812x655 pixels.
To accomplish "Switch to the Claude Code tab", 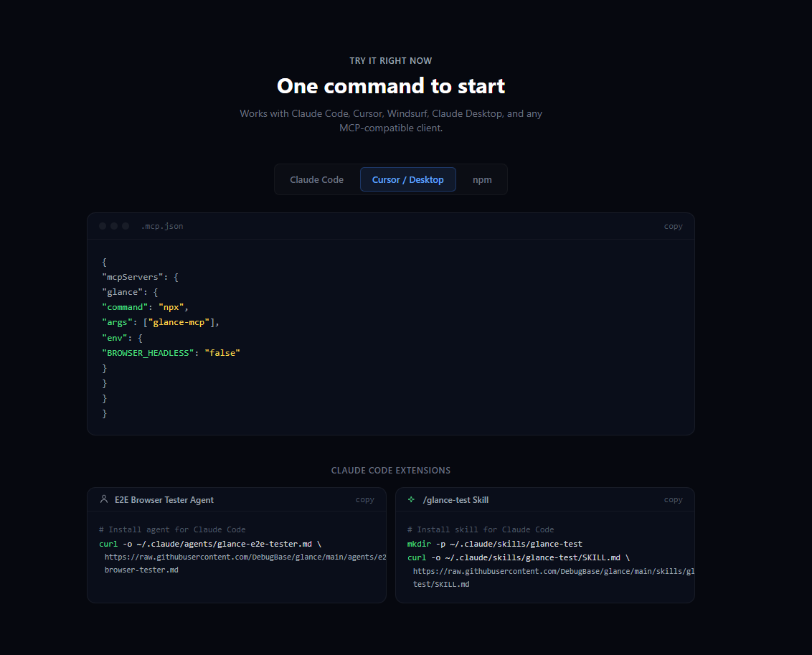I will (316, 179).
